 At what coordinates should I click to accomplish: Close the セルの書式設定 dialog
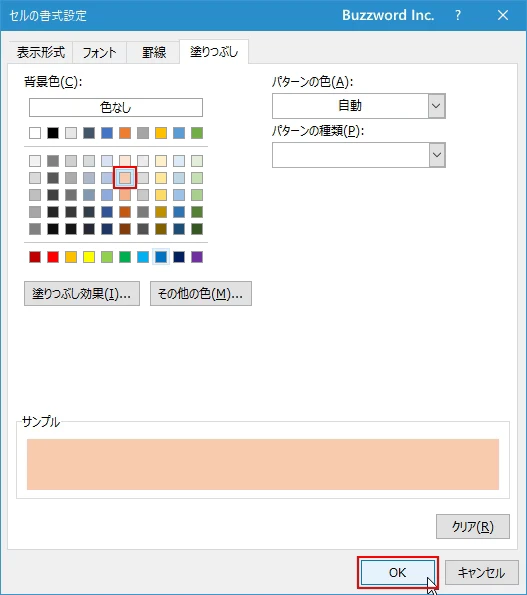[503, 15]
